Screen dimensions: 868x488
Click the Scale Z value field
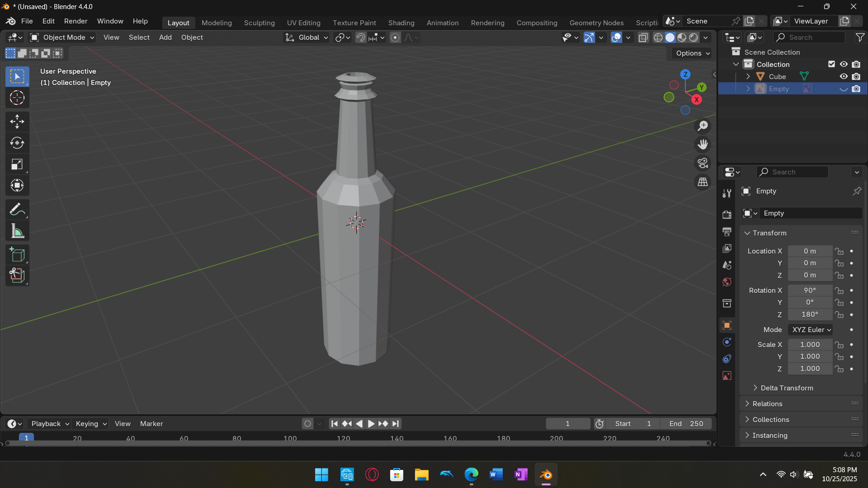[x=810, y=369]
